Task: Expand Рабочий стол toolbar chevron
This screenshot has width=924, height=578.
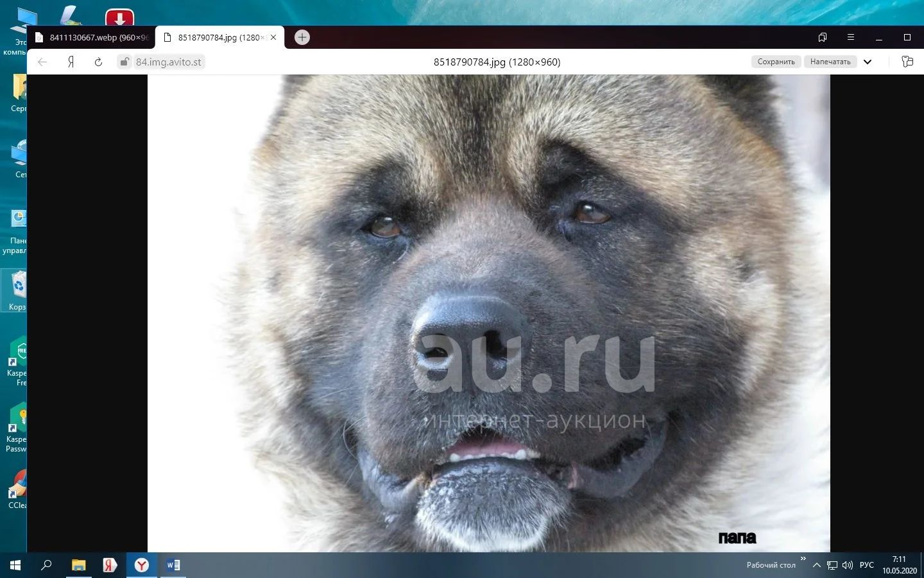Action: click(x=803, y=559)
